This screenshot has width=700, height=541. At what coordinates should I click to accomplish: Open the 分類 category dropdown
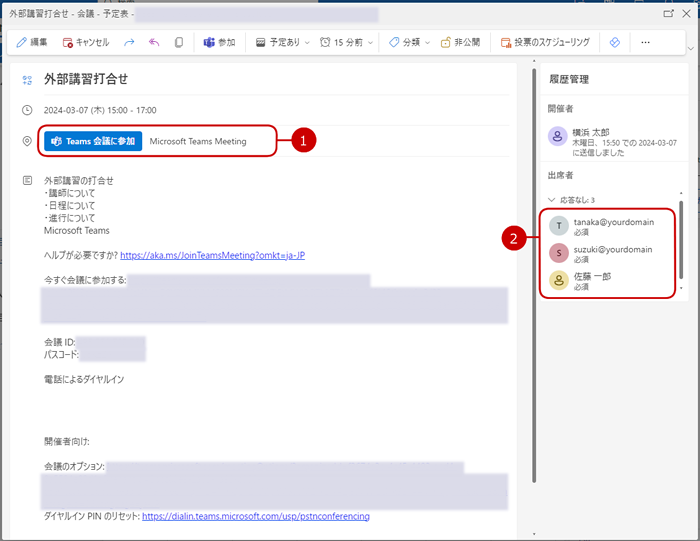[x=409, y=42]
